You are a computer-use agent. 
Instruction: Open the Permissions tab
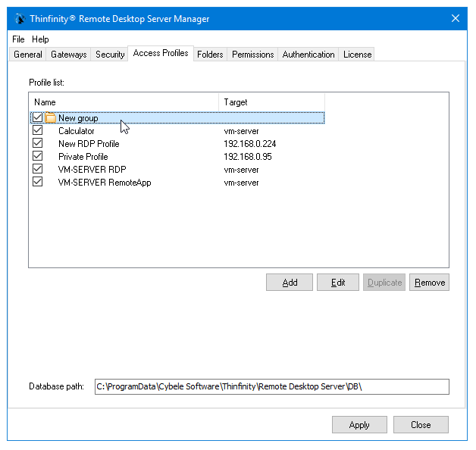(x=252, y=55)
